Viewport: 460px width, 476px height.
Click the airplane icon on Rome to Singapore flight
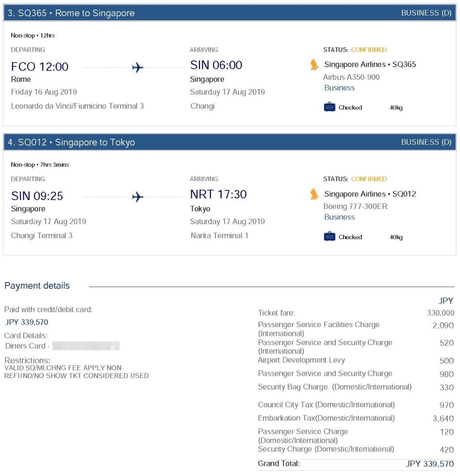(x=137, y=67)
